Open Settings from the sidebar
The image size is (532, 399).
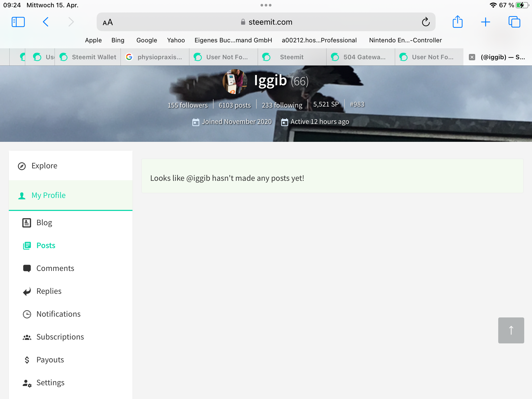pos(50,383)
